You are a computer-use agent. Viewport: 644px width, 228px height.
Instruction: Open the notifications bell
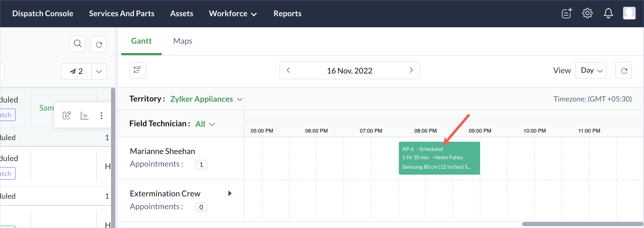pos(608,13)
